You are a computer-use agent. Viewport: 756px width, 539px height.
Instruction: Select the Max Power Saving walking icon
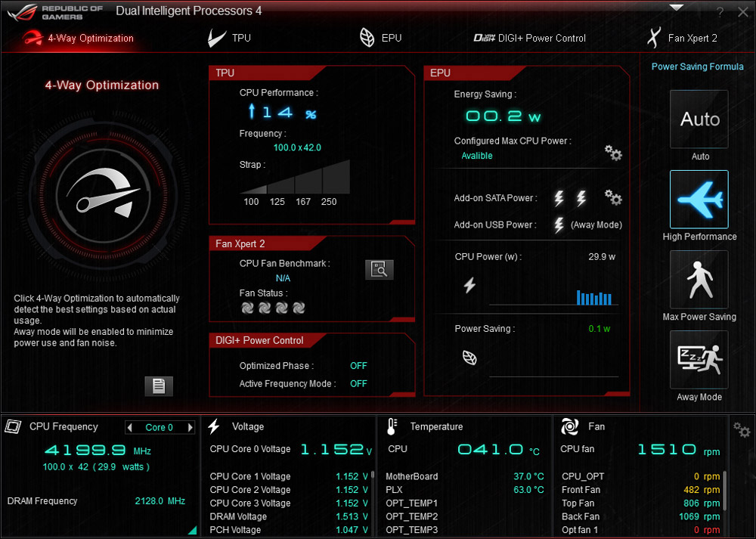point(699,280)
